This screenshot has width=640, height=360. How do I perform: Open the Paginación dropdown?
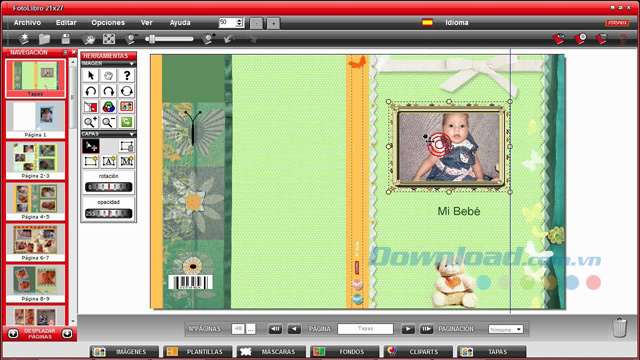[506, 329]
